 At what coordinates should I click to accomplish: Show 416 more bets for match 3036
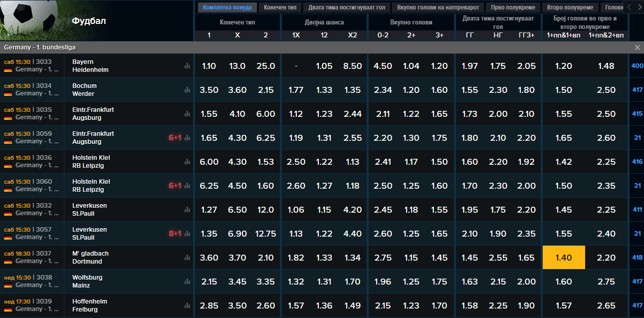637,162
